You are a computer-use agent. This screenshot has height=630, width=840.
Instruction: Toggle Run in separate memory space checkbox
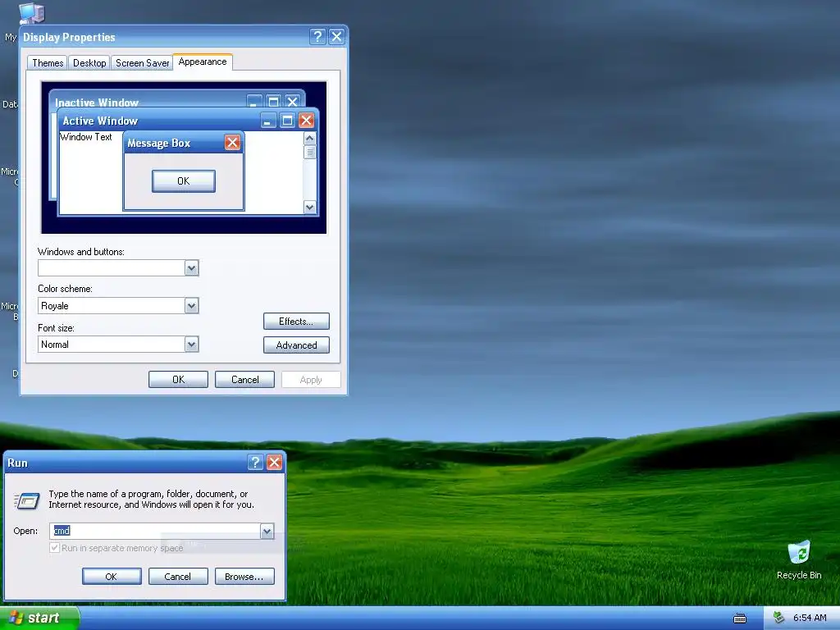click(54, 547)
